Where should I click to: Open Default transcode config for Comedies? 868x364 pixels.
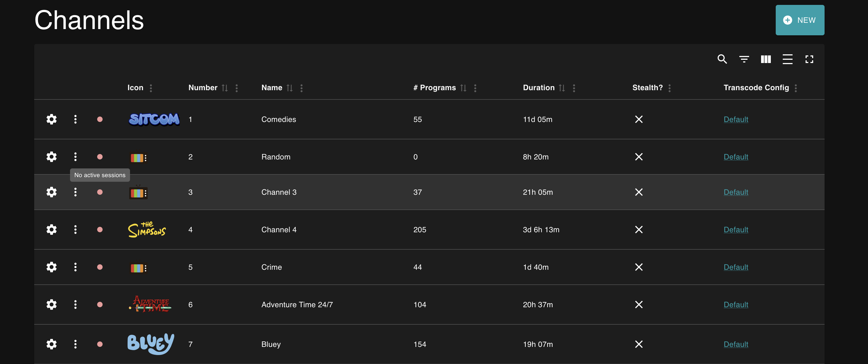tap(736, 119)
